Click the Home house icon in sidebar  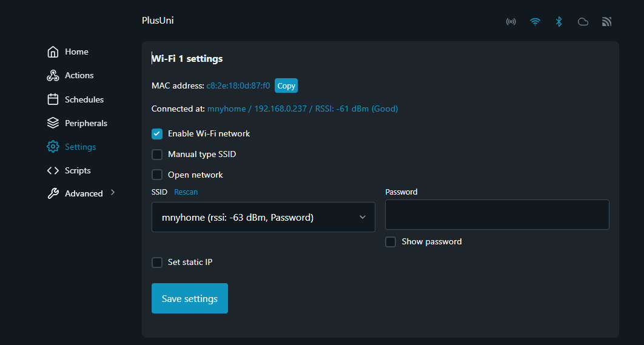[53, 52]
